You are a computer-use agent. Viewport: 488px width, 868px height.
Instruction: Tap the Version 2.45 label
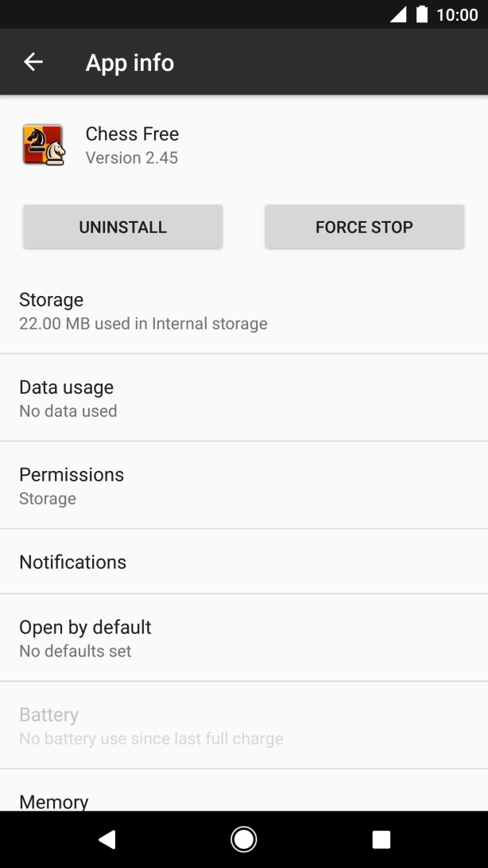point(132,158)
